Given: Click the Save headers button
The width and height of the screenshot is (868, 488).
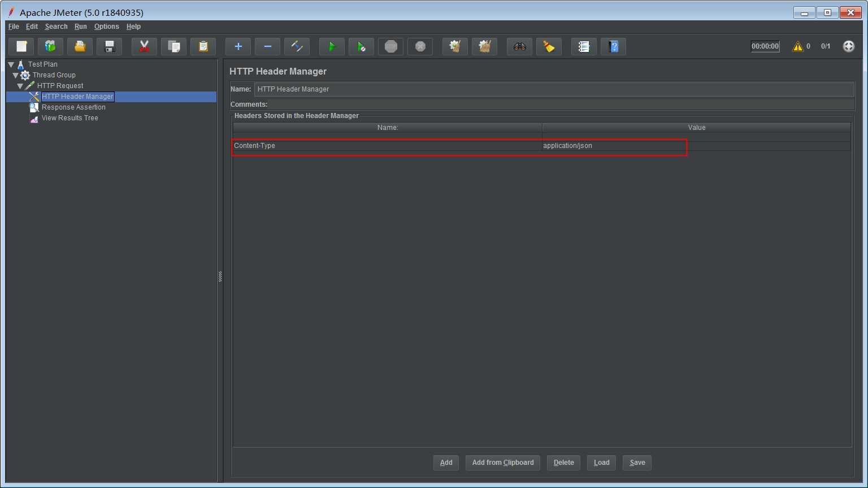Looking at the screenshot, I should (x=637, y=463).
